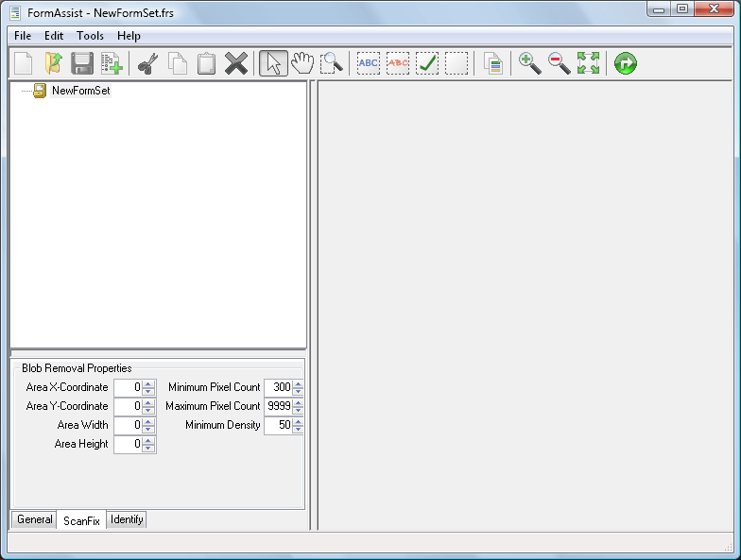Image resolution: width=741 pixels, height=560 pixels.
Task: Switch to the ScanFix tab
Action: 81,520
